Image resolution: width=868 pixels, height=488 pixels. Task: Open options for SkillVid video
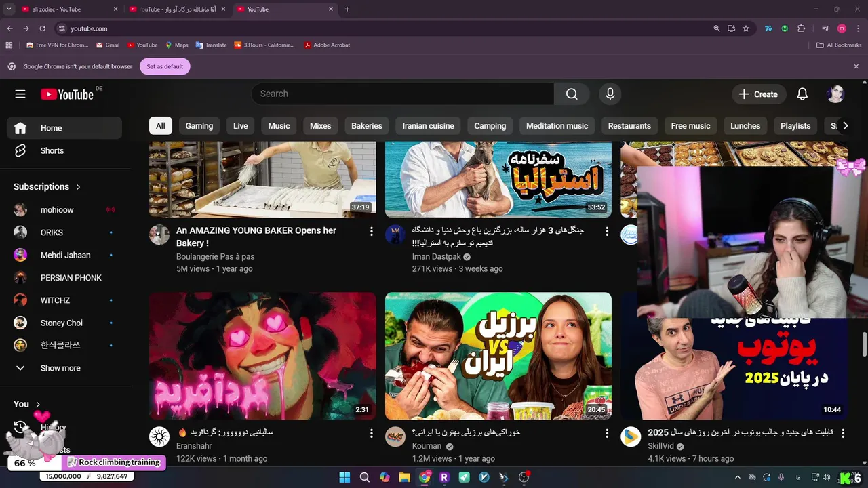pyautogui.click(x=843, y=433)
